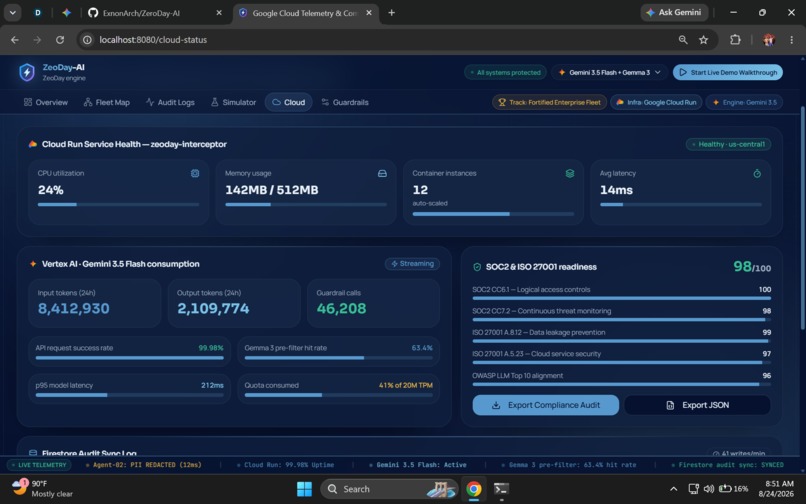Click the Windows taskbar Search box

pyautogui.click(x=389, y=489)
